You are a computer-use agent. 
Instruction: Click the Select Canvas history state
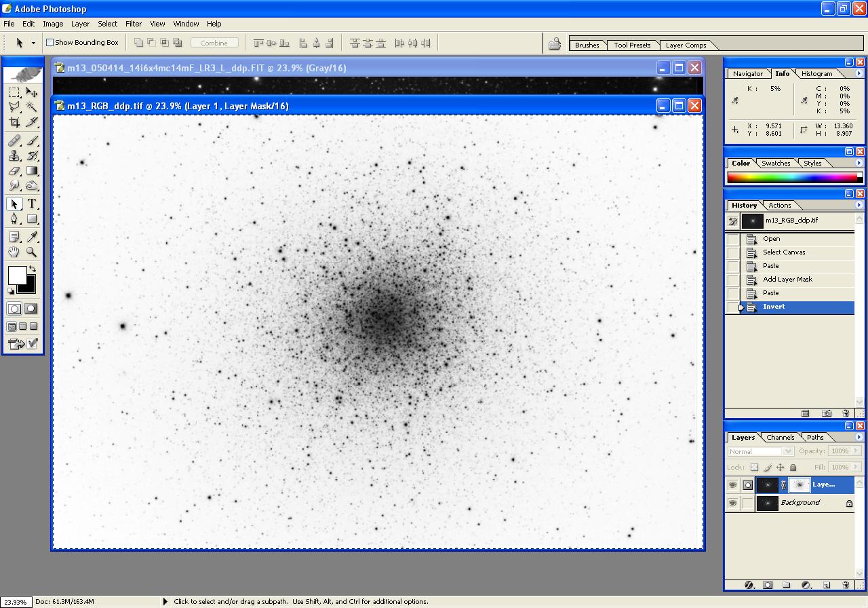coord(784,252)
